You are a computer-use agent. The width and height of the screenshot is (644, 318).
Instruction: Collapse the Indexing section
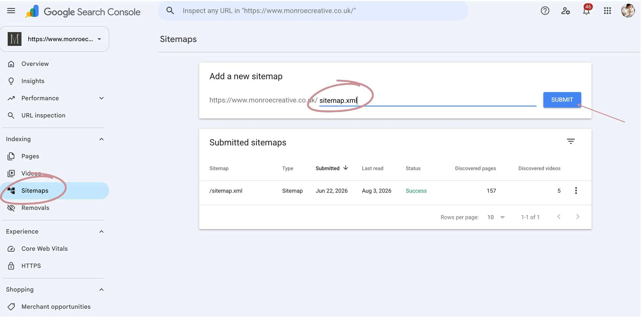coord(101,139)
